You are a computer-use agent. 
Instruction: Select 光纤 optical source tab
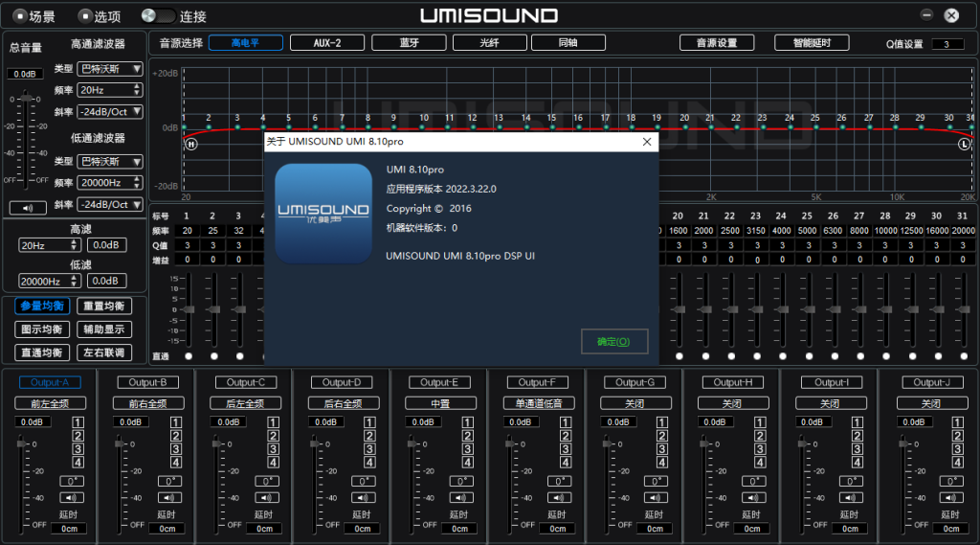[x=489, y=42]
